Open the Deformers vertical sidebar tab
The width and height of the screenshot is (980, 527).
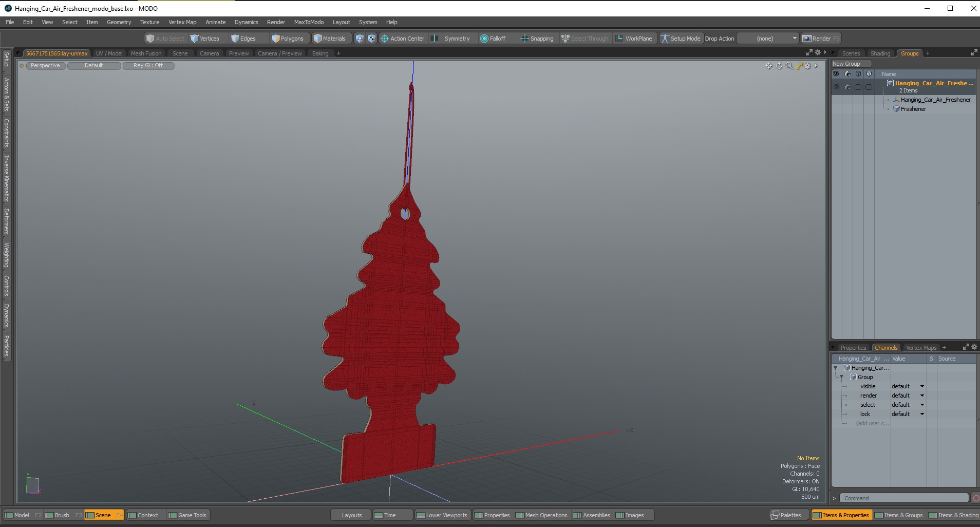[x=6, y=221]
